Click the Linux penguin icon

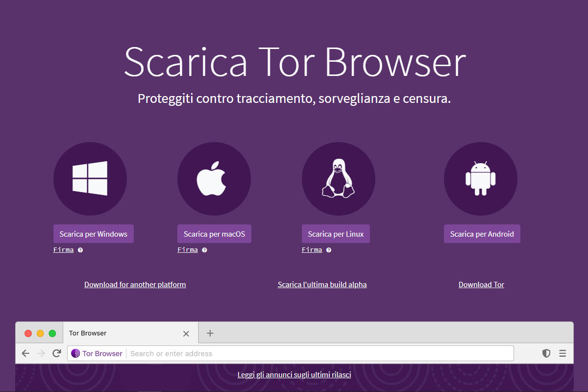pyautogui.click(x=338, y=178)
